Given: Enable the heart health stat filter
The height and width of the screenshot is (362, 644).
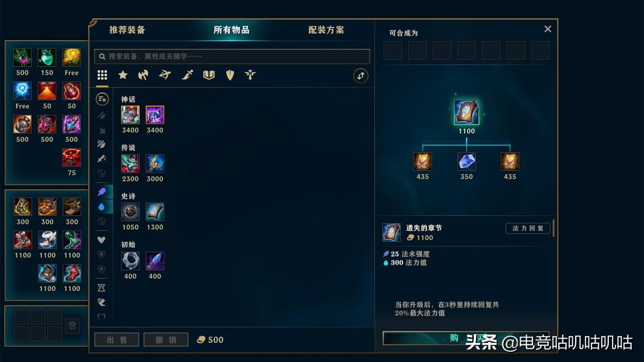Looking at the screenshot, I should (101, 240).
